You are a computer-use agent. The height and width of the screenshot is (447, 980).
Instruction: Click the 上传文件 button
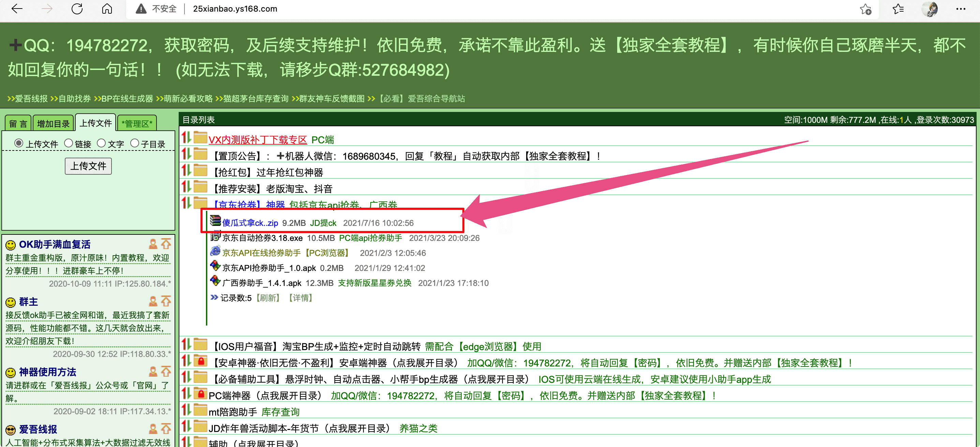[x=88, y=166]
